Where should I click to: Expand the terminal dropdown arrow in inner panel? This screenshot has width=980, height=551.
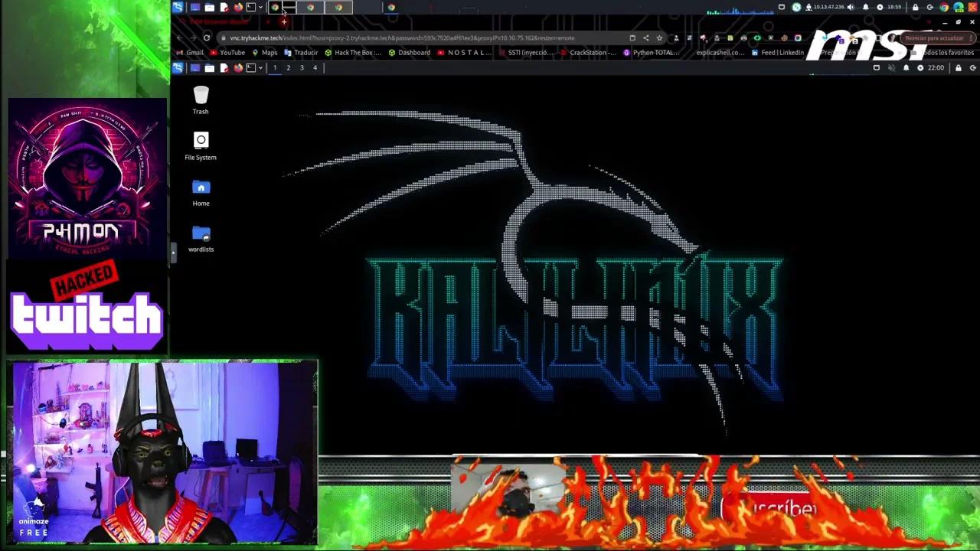point(260,68)
